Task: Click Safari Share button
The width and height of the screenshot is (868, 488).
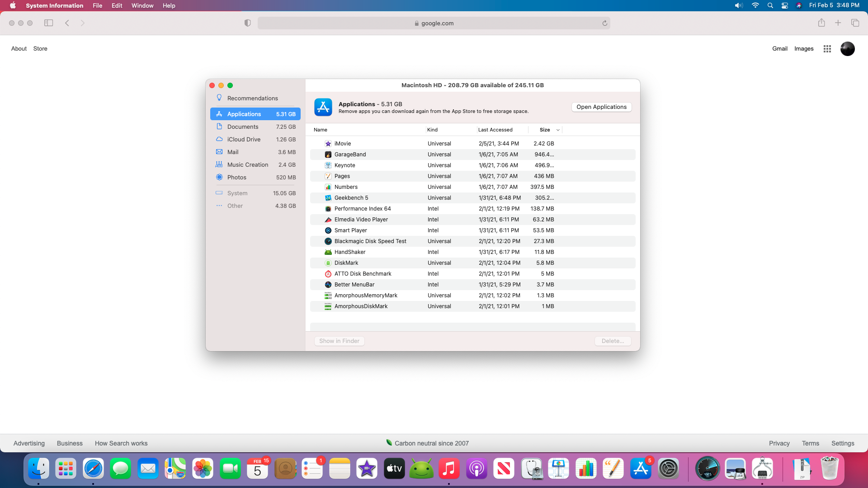Action: click(821, 23)
